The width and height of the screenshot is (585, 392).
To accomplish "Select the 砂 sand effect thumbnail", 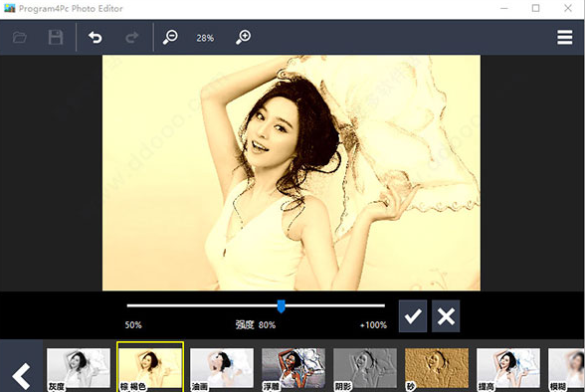I will pos(437,369).
